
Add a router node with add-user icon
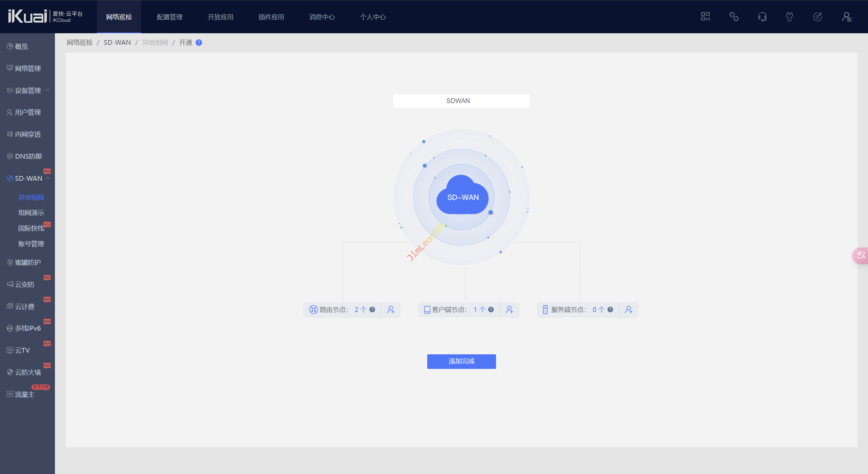coord(391,310)
